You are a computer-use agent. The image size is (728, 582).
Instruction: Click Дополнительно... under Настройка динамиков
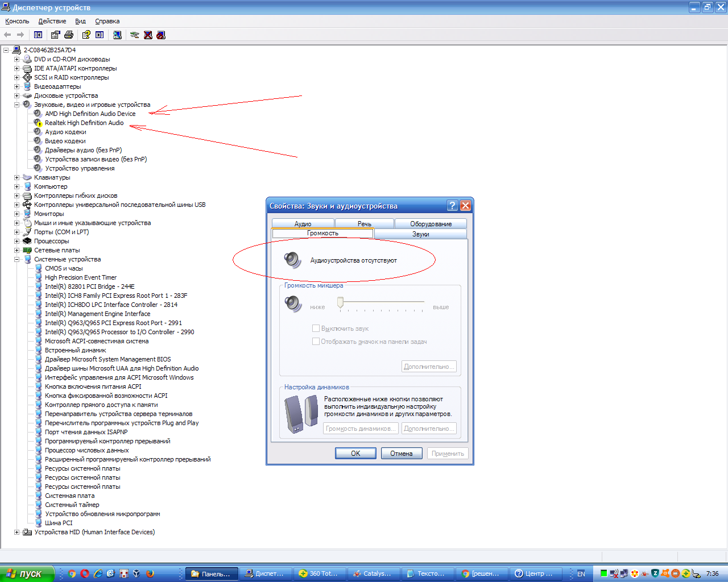429,429
